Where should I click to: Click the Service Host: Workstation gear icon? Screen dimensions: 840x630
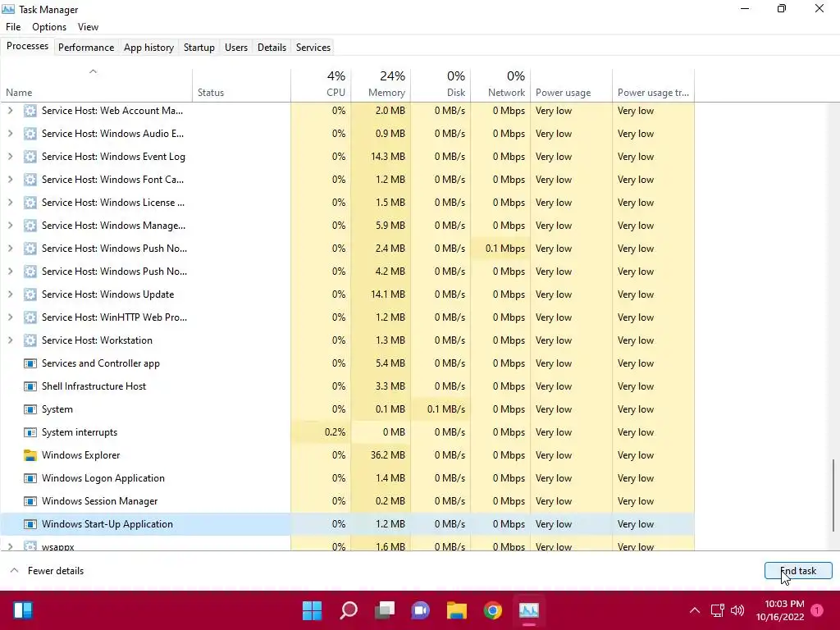(x=30, y=340)
